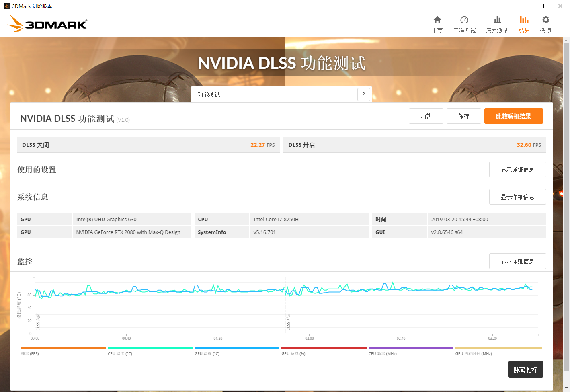The width and height of the screenshot is (570, 392).
Task: Select the 结果 results chart icon
Action: coord(524,20)
